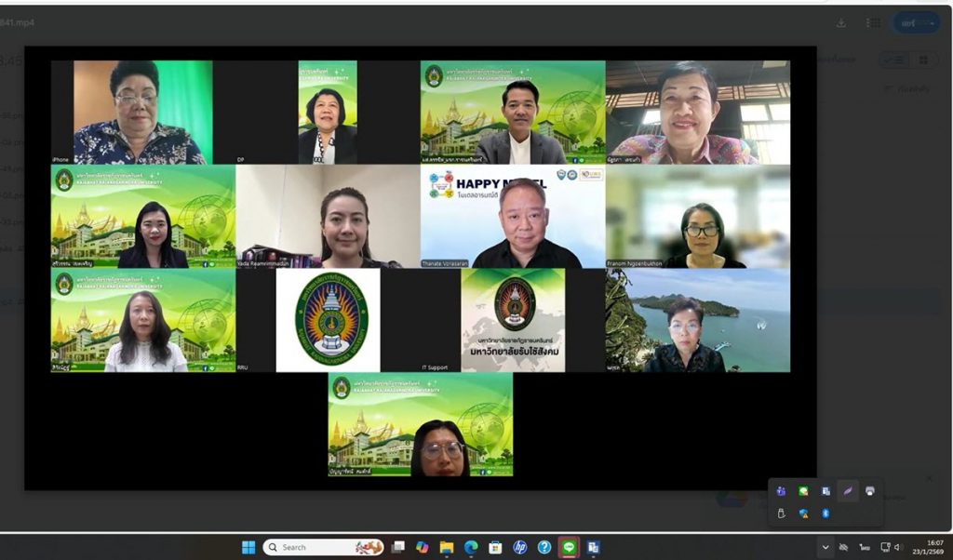Click the printer icon in the tray popup
Image resolution: width=953 pixels, height=560 pixels.
(x=869, y=490)
